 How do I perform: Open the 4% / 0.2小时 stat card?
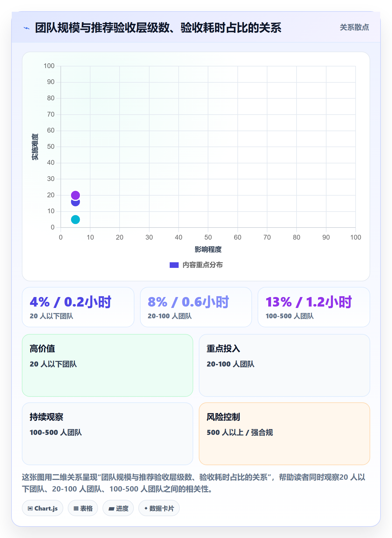(78, 307)
